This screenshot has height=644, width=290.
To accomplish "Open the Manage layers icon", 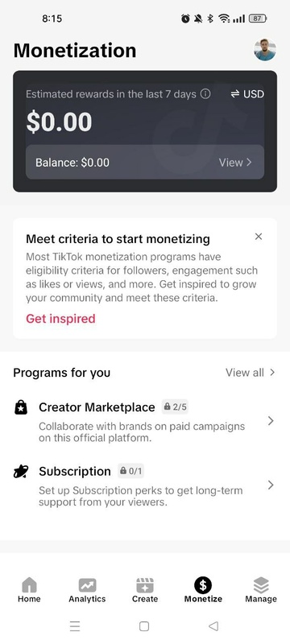I will 261,585.
